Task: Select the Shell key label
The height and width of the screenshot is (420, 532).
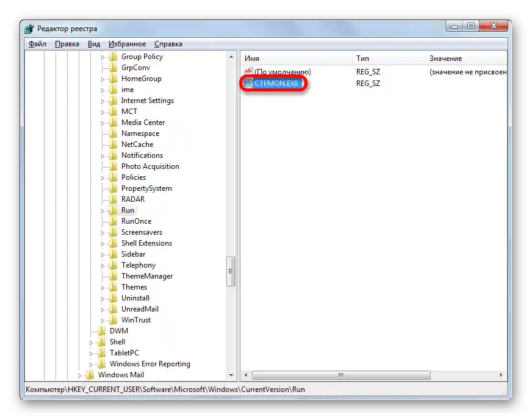Action: [117, 342]
